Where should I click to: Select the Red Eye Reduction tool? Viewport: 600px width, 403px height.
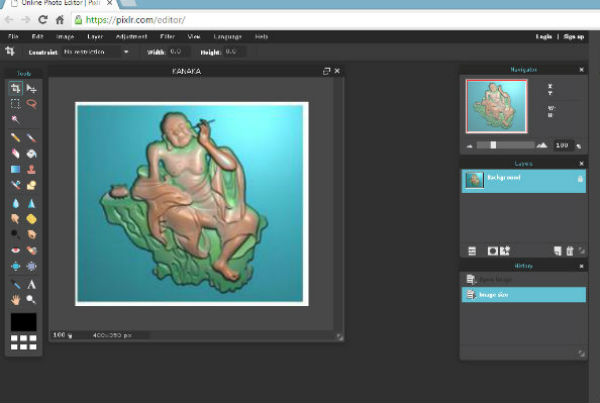pos(15,250)
